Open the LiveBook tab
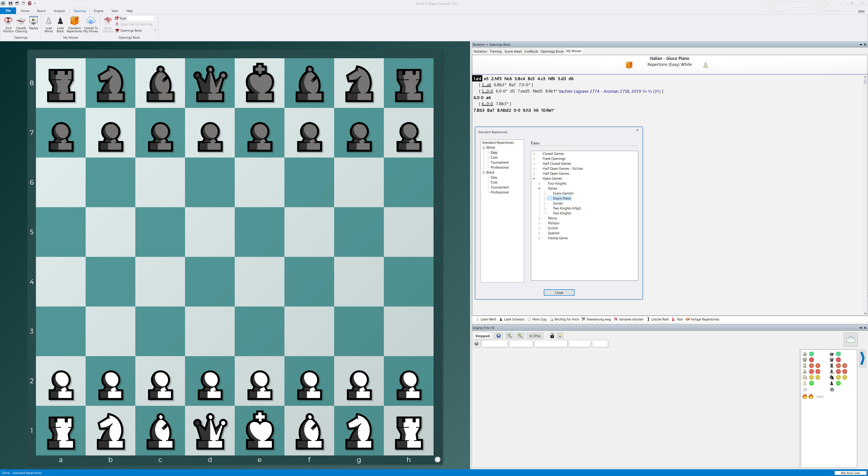 point(531,51)
